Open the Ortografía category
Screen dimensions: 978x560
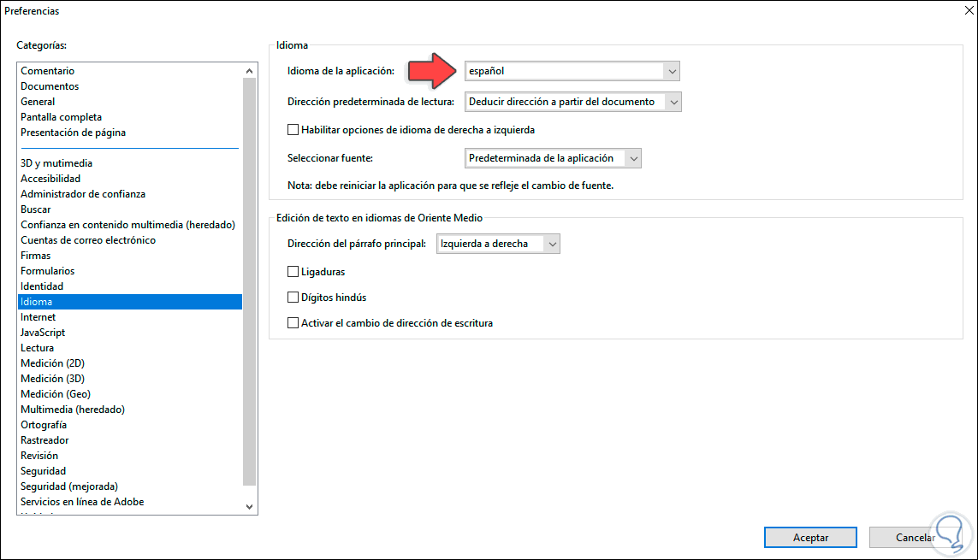tap(44, 424)
